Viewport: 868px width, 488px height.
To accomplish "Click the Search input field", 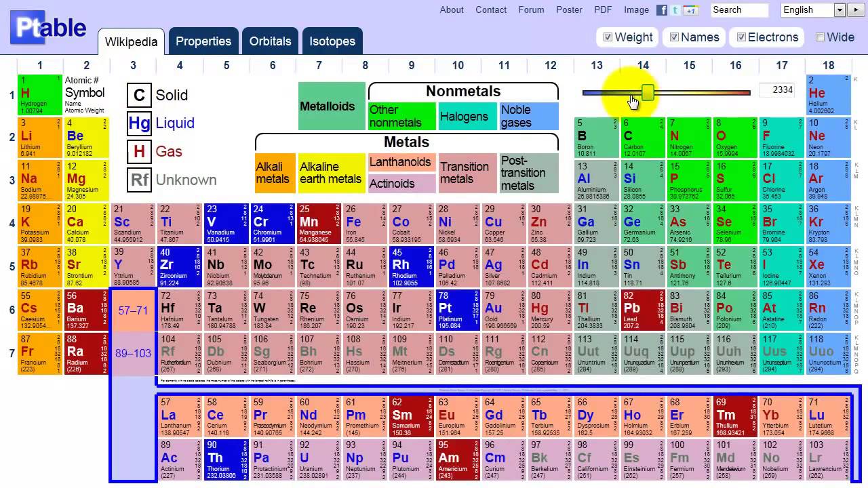I will coord(739,9).
